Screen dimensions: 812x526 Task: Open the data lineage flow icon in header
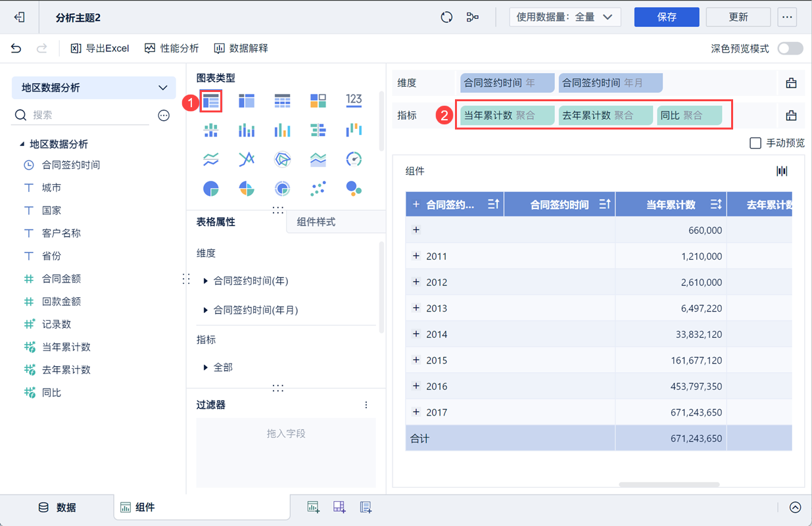pyautogui.click(x=472, y=17)
